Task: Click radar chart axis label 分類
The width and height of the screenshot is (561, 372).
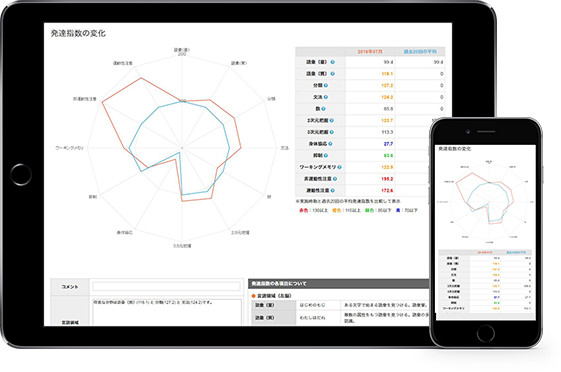Action: [x=271, y=99]
